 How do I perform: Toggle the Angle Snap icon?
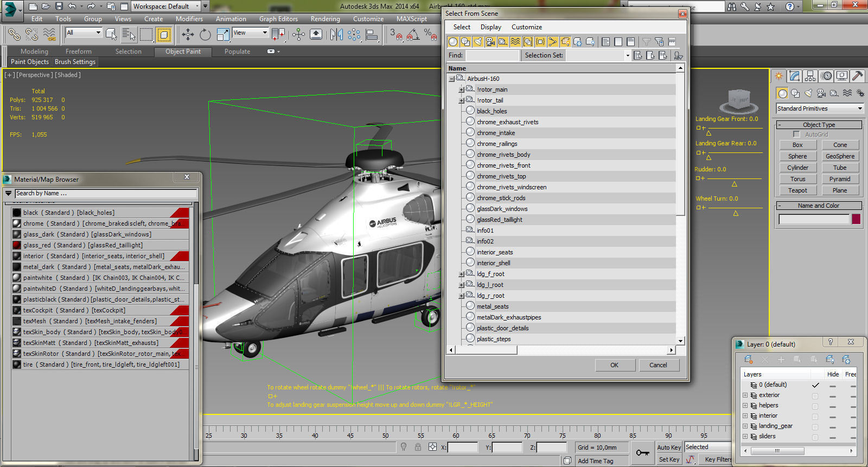coord(413,35)
